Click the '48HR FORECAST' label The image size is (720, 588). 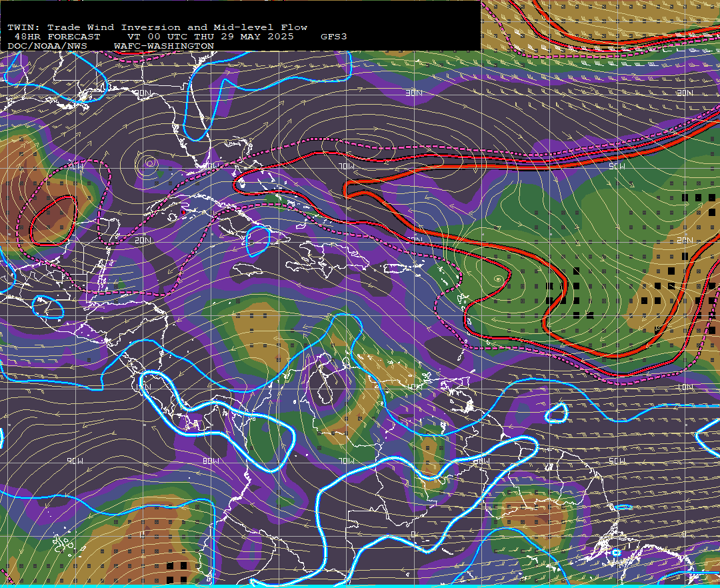[x=57, y=37]
